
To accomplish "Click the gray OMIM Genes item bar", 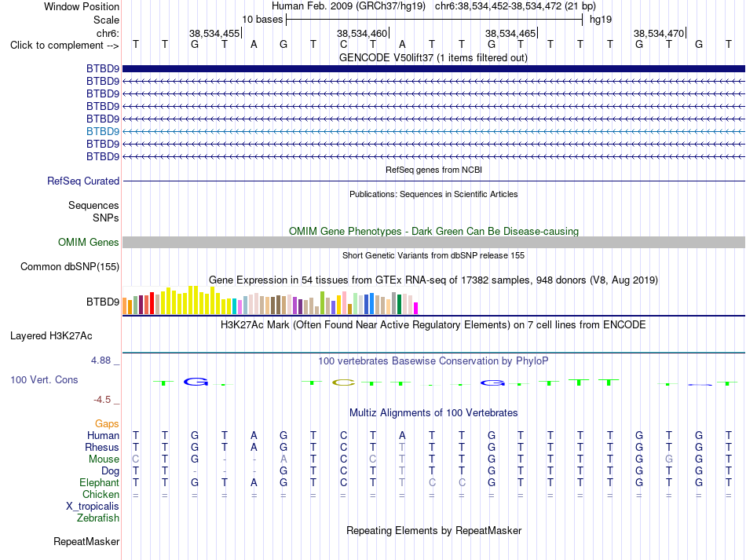I will (433, 242).
